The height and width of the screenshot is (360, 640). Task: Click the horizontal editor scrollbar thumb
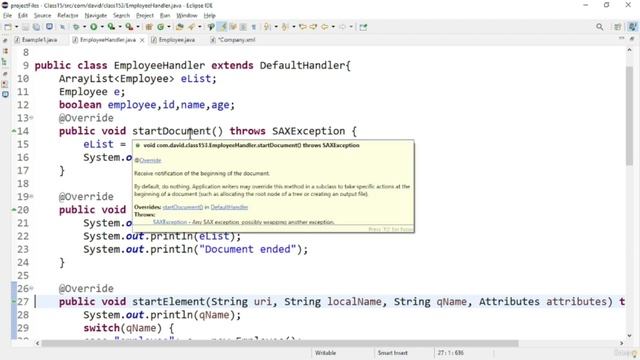[280, 343]
